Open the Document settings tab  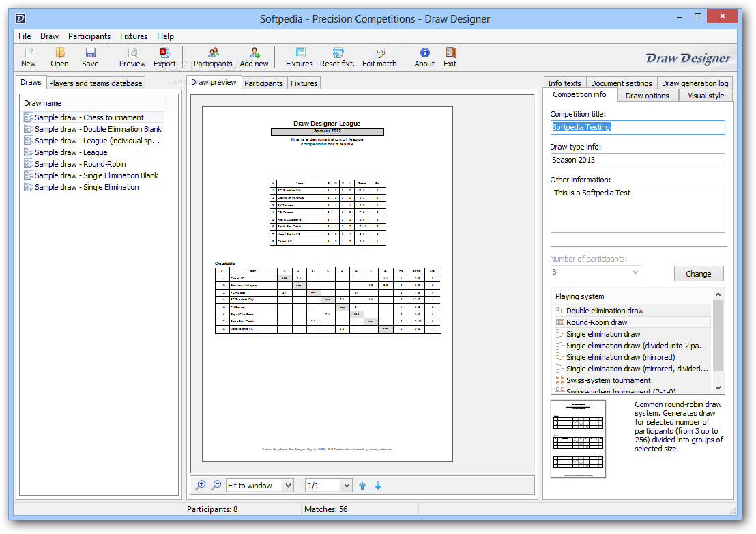point(622,83)
